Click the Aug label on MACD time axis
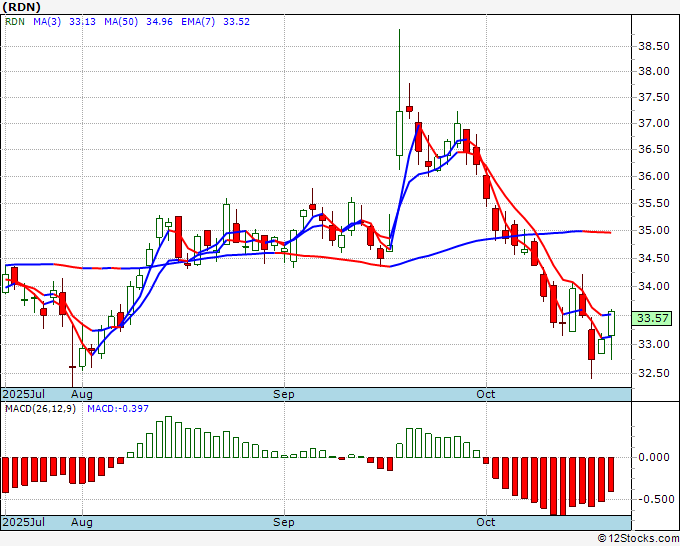 82,522
